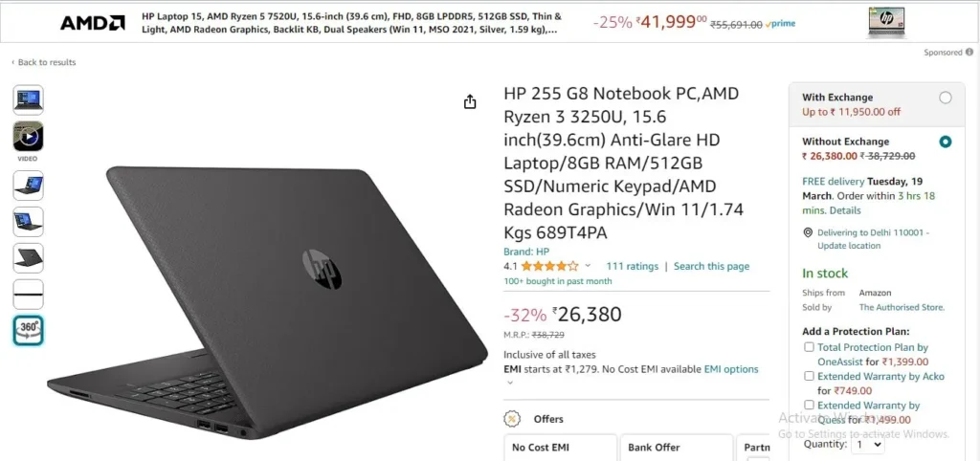980x461 pixels.
Task: Click the star rating icons
Action: (550, 266)
